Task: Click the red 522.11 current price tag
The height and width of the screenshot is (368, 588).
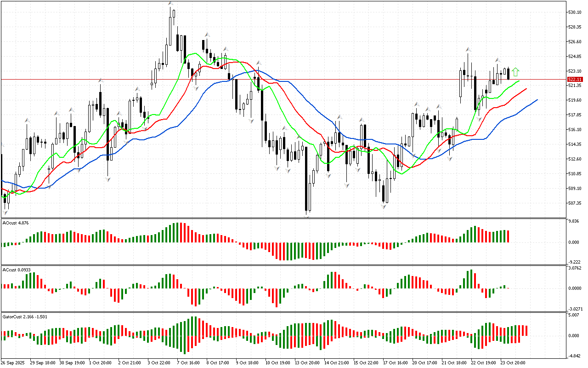Action: (x=575, y=79)
